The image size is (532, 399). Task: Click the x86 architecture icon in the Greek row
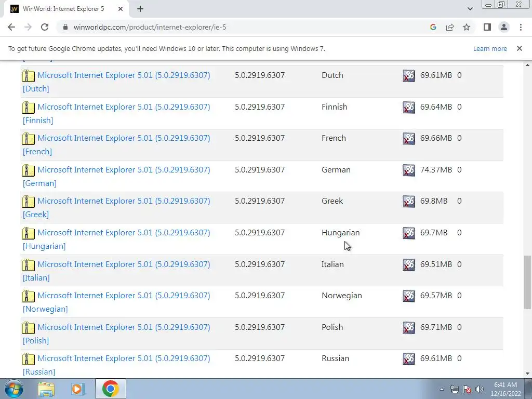(x=409, y=201)
